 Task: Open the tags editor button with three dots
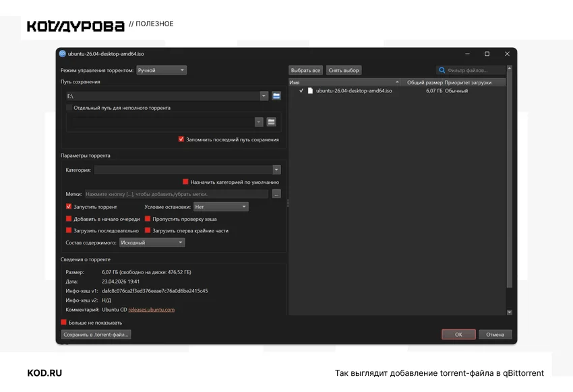tap(276, 194)
